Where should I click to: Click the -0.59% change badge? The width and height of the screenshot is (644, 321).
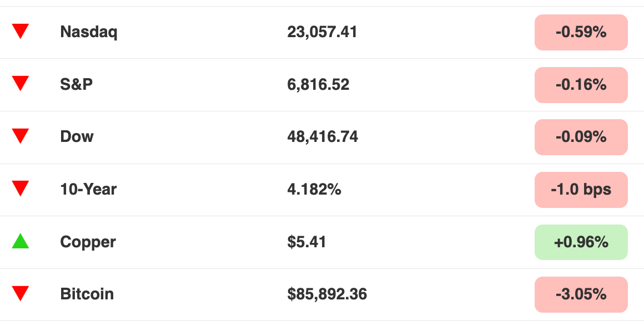tap(581, 32)
